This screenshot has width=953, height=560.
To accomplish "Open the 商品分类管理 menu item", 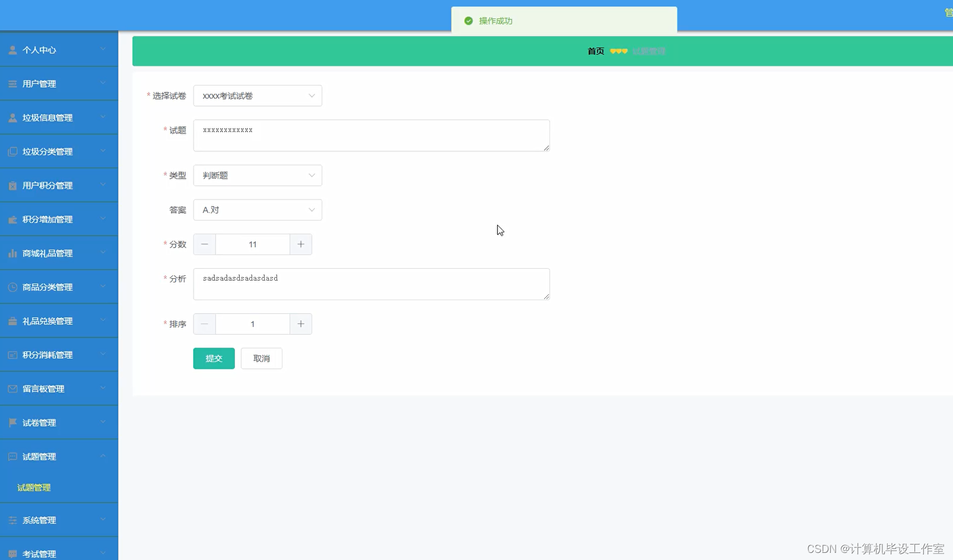I will click(59, 287).
